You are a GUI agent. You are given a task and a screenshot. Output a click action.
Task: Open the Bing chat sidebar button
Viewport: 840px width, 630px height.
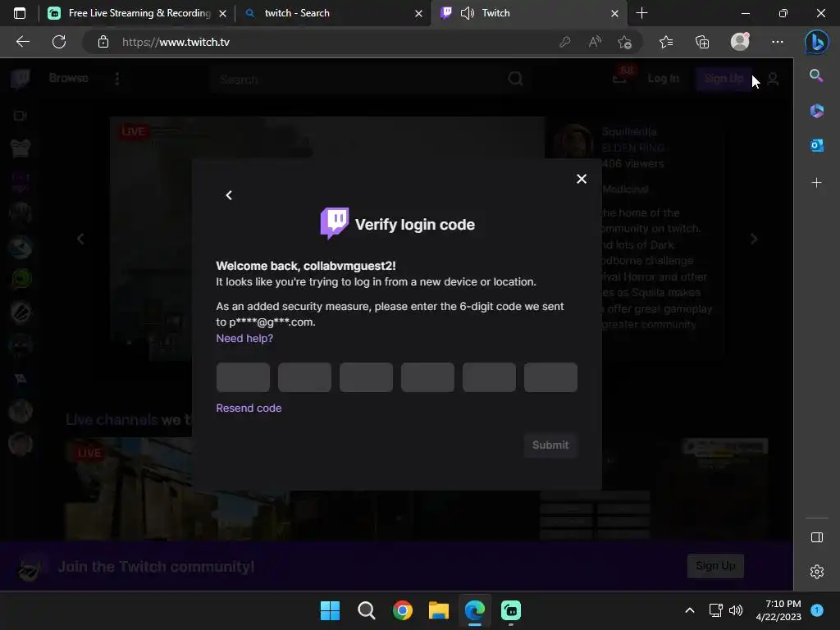[816, 42]
